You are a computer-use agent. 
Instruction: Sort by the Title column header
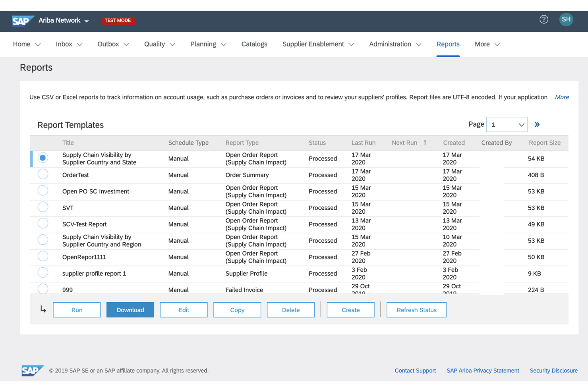pos(68,143)
